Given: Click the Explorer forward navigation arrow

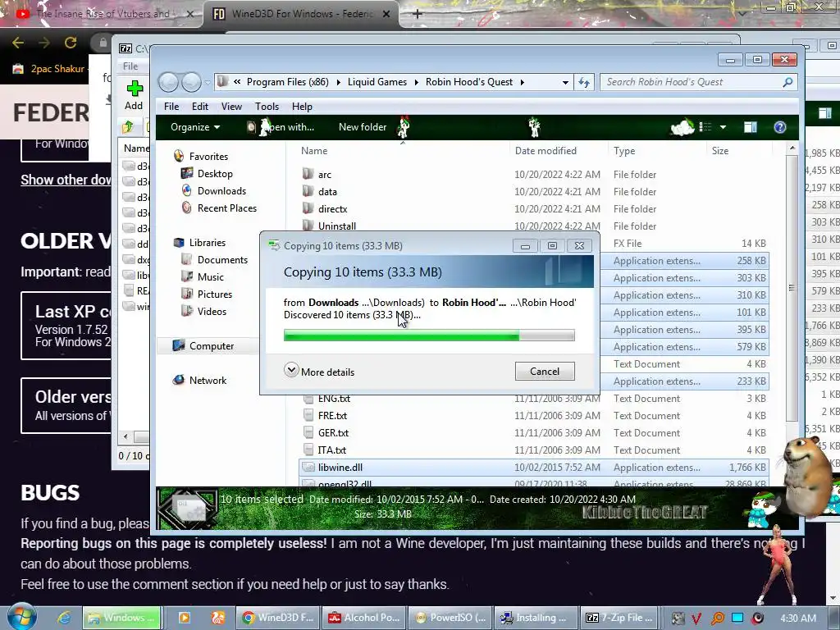Looking at the screenshot, I should pos(191,82).
